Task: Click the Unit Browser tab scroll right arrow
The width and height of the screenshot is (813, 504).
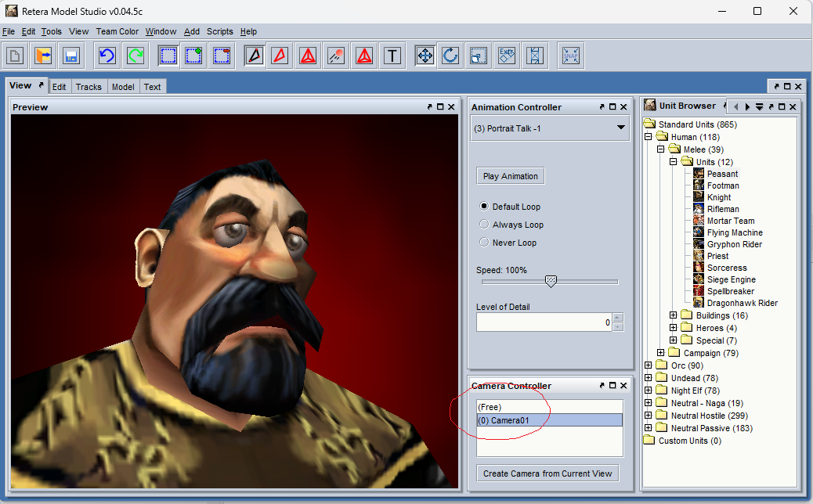Action: tap(747, 106)
